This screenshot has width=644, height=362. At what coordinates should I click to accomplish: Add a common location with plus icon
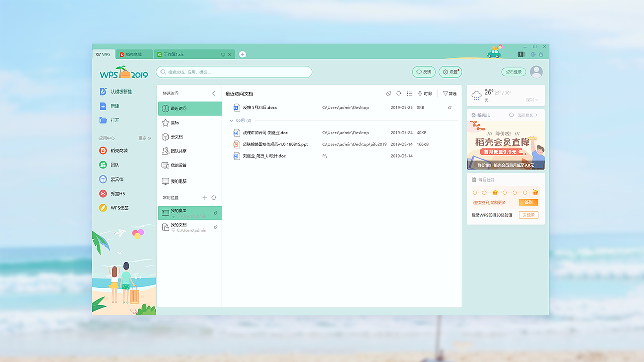click(x=205, y=198)
